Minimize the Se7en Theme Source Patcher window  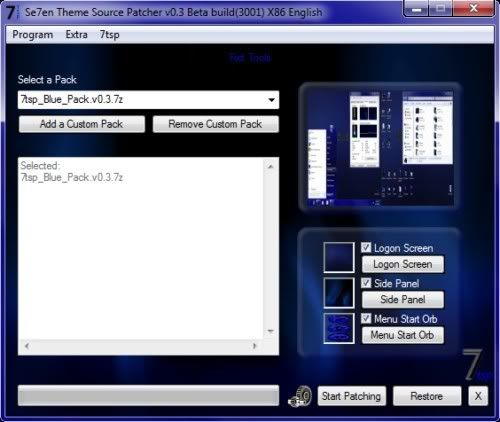click(416, 8)
